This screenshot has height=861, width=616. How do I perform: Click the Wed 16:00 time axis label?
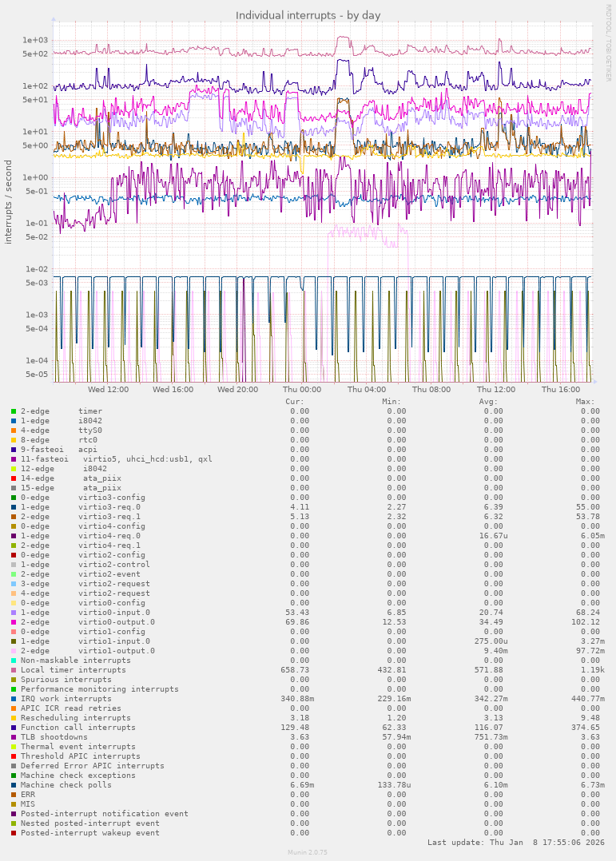[173, 390]
